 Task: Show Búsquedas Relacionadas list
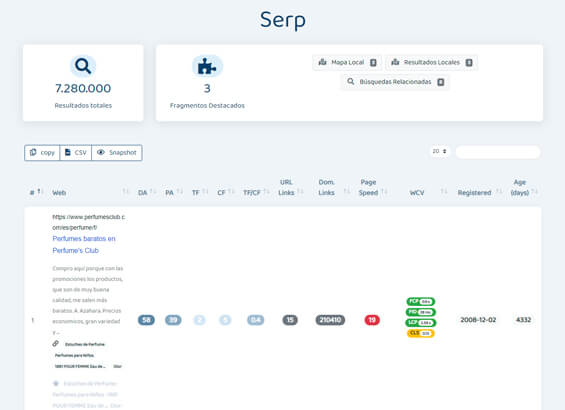point(395,82)
